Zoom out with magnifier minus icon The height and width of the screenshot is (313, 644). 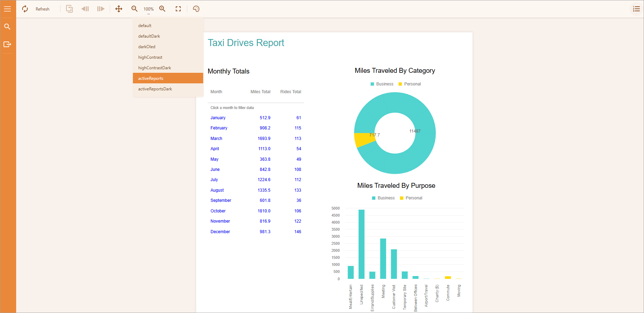[x=134, y=9]
